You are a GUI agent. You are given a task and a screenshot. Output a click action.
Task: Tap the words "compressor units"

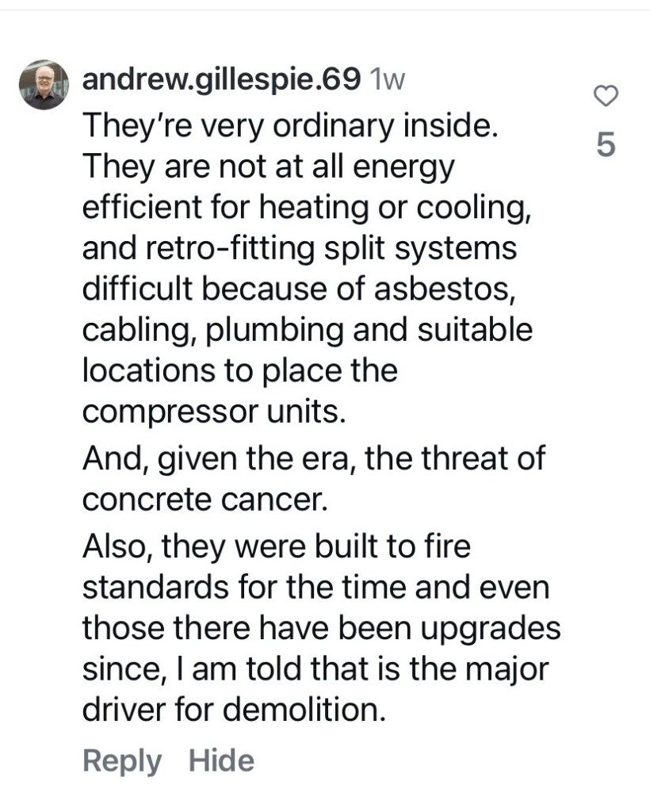(x=224, y=413)
